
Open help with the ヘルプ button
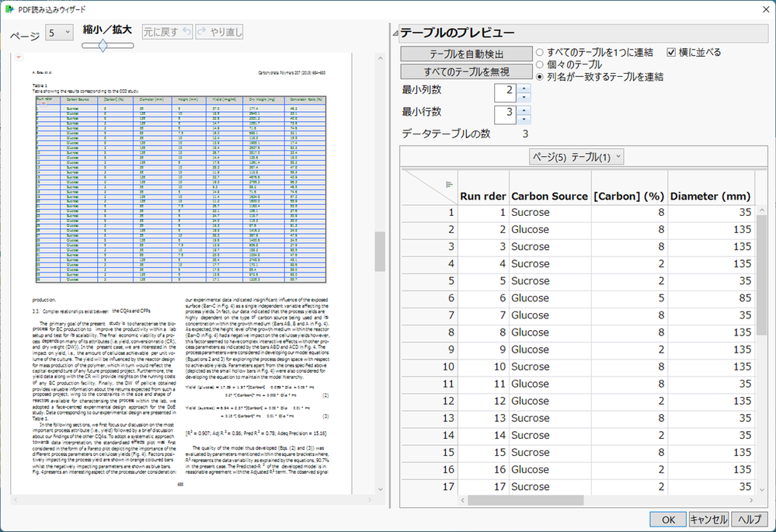(750, 519)
